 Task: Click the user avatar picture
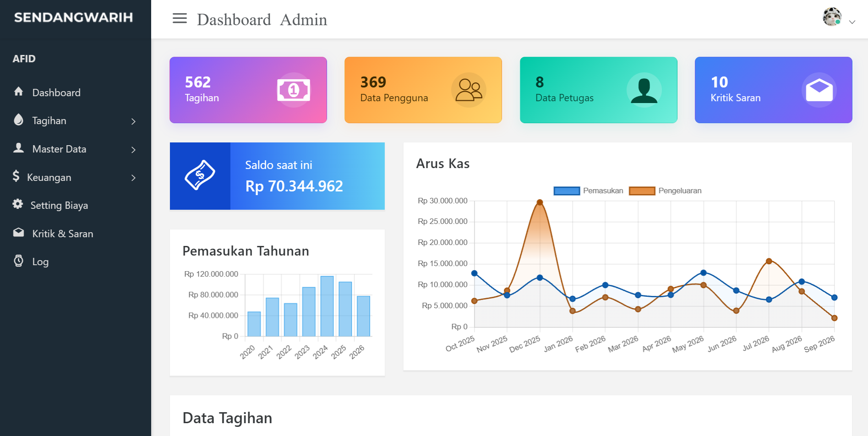[x=832, y=17]
